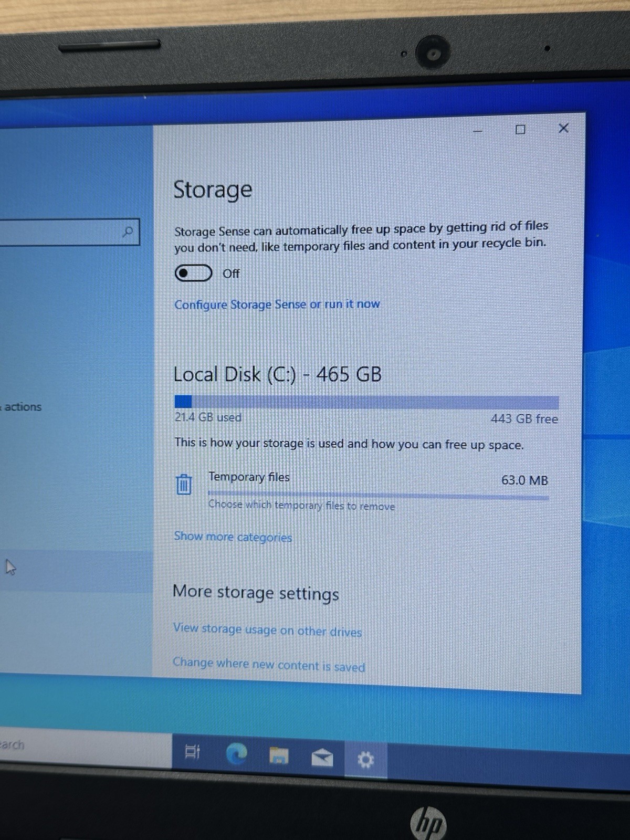The image size is (630, 840).
Task: Click the Temporary files usage bar
Action: pyautogui.click(x=379, y=495)
